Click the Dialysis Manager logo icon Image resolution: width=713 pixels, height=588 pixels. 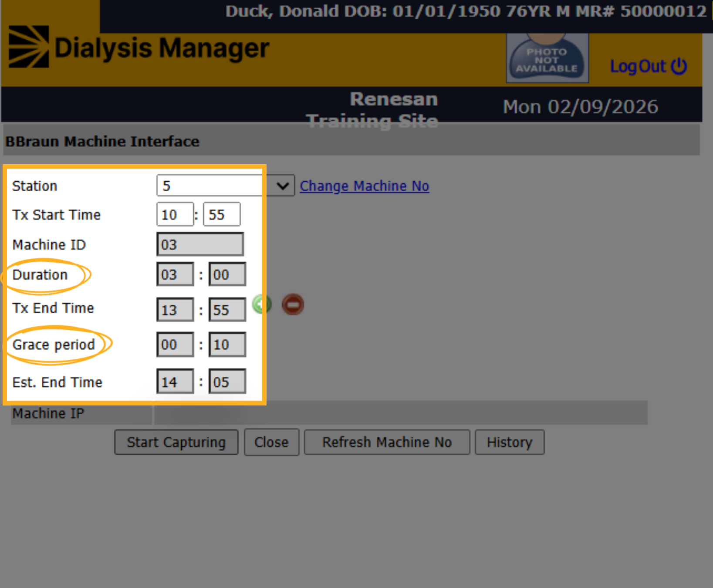click(29, 47)
